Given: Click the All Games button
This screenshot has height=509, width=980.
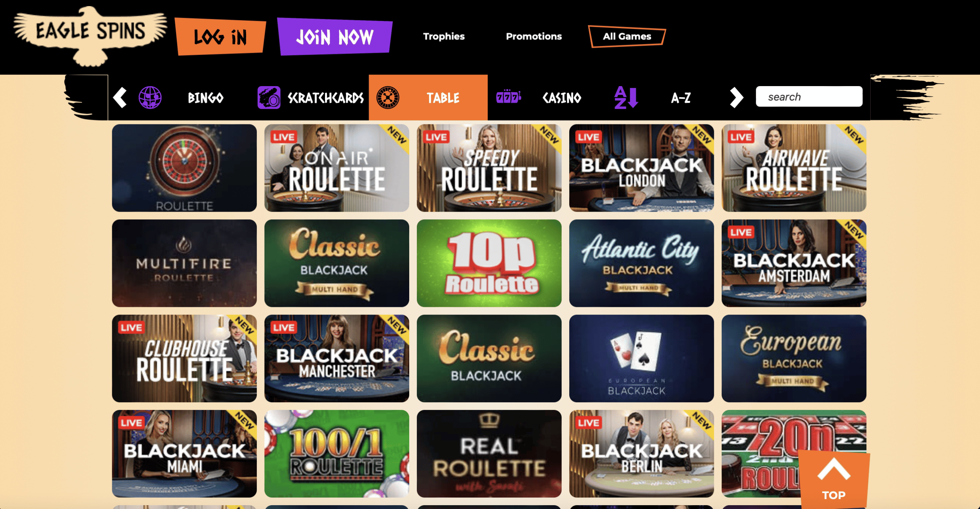Looking at the screenshot, I should pyautogui.click(x=627, y=36).
